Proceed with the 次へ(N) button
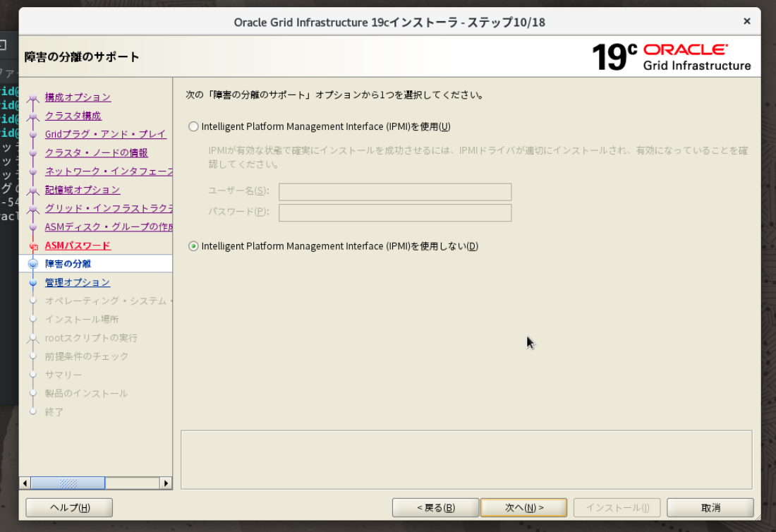 click(523, 508)
